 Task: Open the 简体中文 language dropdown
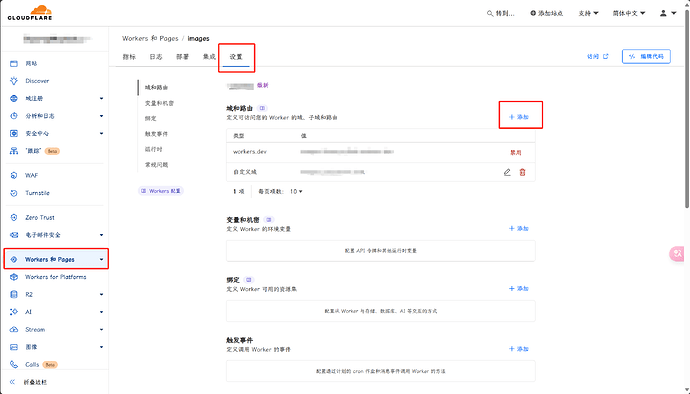click(629, 13)
